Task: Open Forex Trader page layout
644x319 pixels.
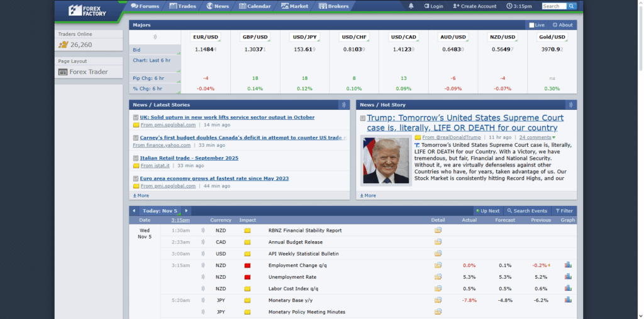Action: (x=84, y=72)
